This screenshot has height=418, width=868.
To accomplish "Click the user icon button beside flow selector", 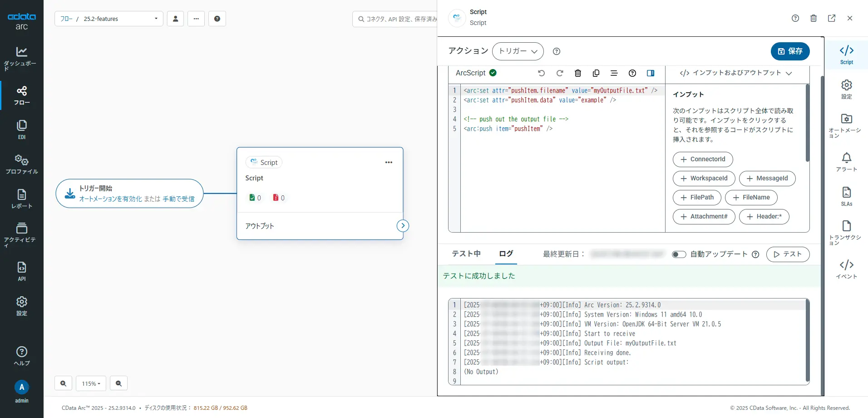I will coord(175,19).
